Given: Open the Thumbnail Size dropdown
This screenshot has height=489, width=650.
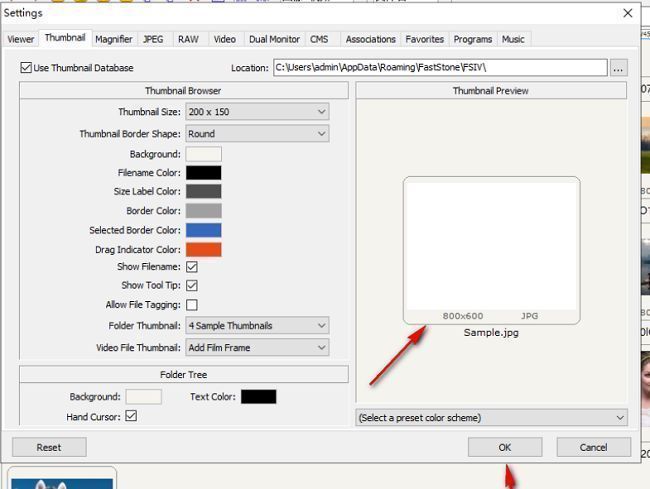Looking at the screenshot, I should [x=257, y=112].
